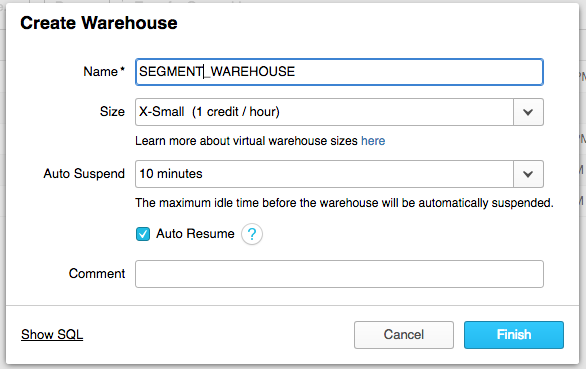Expand the Auto Suspend dropdown arrow
This screenshot has width=586, height=369.
528,174
